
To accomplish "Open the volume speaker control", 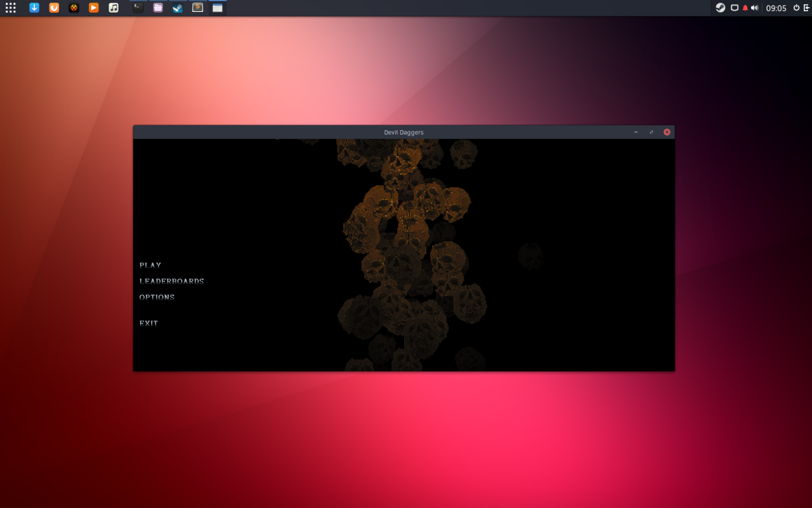I will (x=754, y=8).
